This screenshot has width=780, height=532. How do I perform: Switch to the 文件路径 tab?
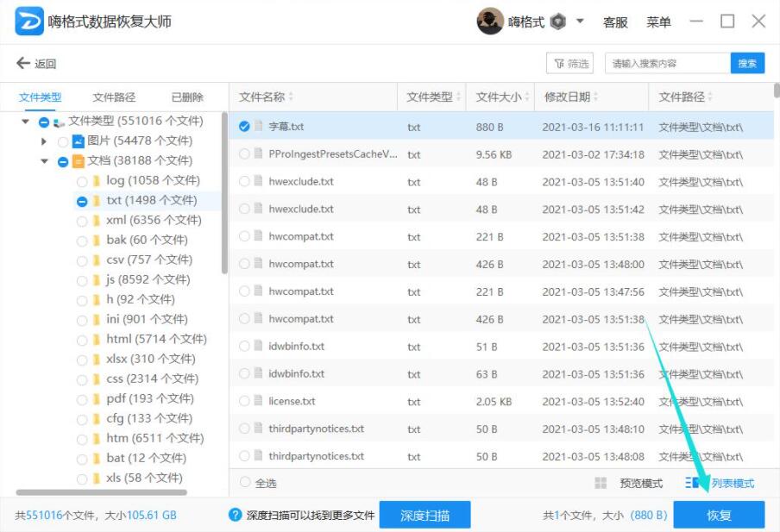(x=114, y=97)
